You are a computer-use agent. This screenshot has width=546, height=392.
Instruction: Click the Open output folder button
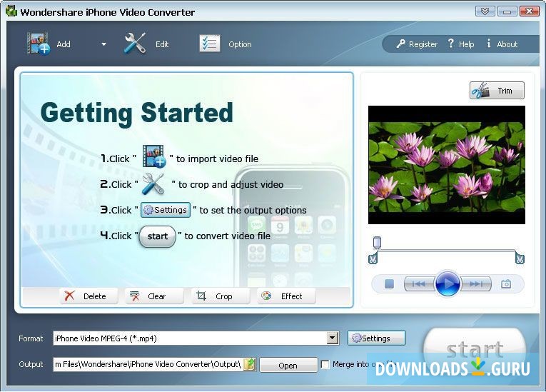click(288, 365)
